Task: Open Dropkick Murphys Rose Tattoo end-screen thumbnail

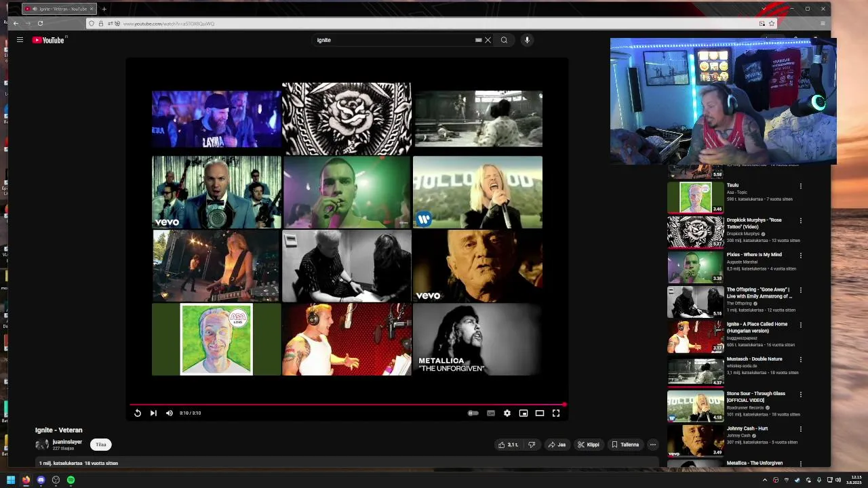Action: (x=347, y=119)
